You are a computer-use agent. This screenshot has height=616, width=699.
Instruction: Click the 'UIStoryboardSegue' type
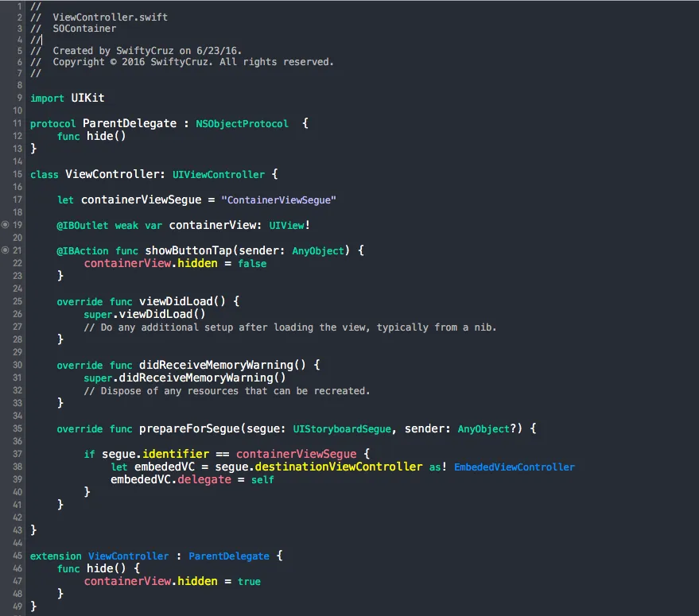pyautogui.click(x=342, y=428)
